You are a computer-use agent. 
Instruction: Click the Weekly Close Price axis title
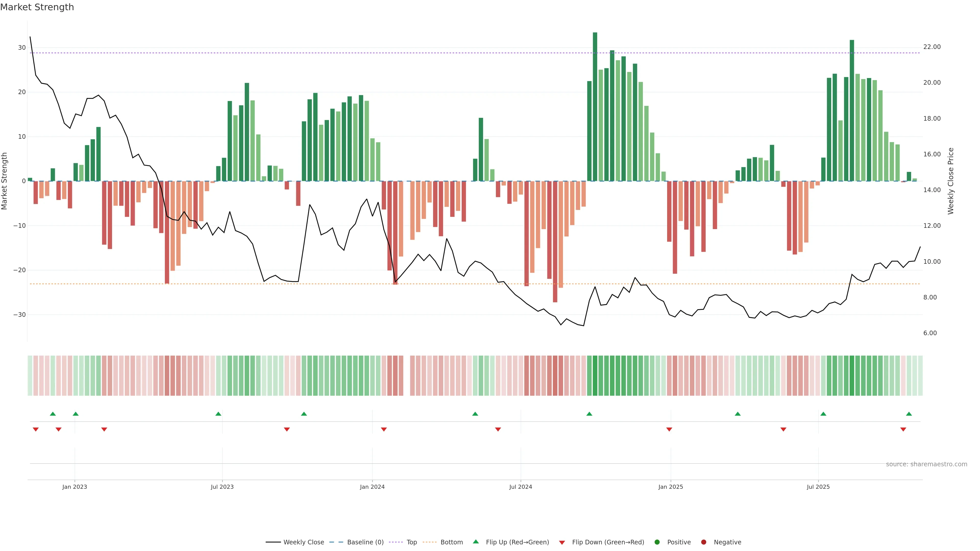(951, 181)
